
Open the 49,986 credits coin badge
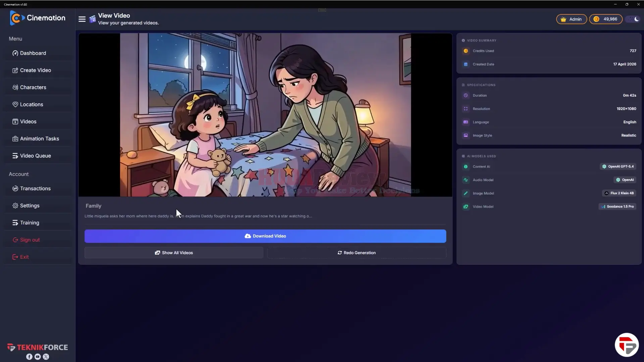(605, 19)
